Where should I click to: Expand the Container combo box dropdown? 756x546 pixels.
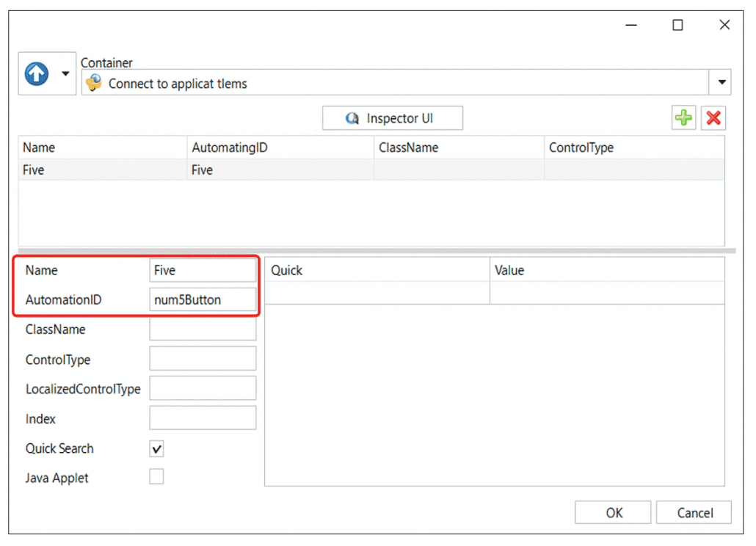(722, 82)
